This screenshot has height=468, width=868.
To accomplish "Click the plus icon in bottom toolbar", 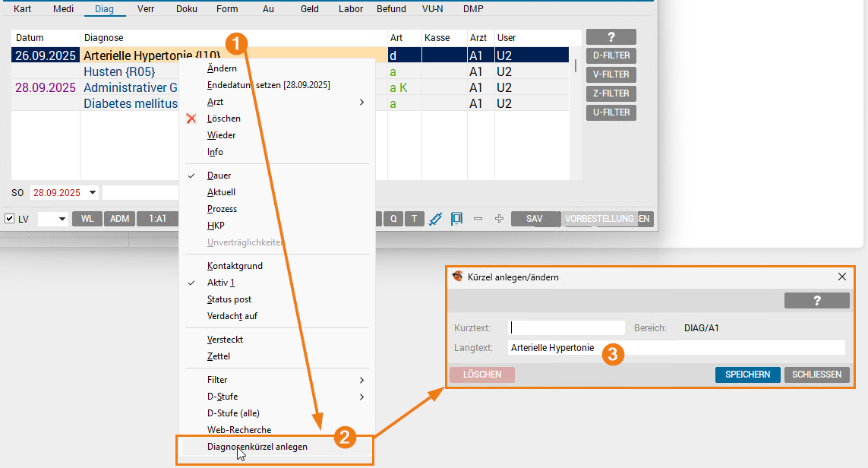I will [x=499, y=219].
